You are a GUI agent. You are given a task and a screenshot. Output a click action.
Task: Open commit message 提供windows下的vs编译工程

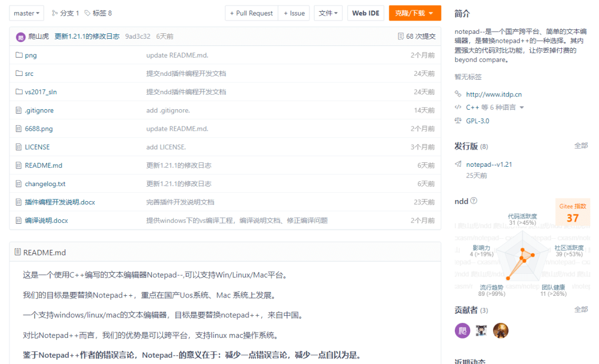pos(237,221)
